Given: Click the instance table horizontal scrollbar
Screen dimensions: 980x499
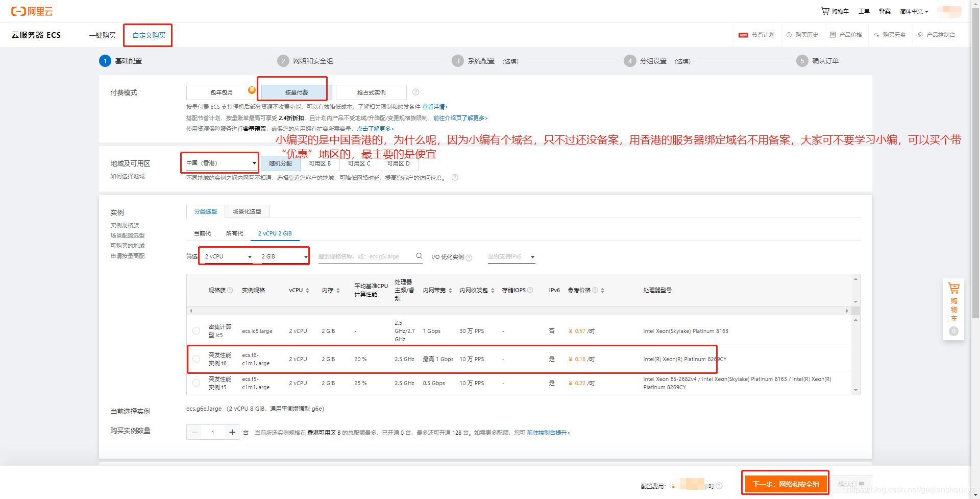Looking at the screenshot, I should pyautogui.click(x=519, y=311).
